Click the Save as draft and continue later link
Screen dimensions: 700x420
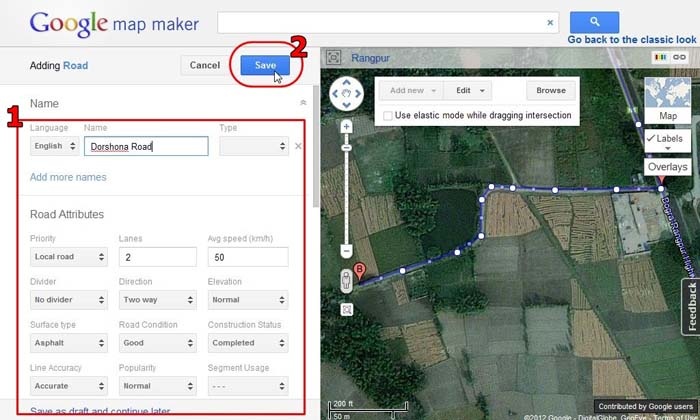point(100,411)
